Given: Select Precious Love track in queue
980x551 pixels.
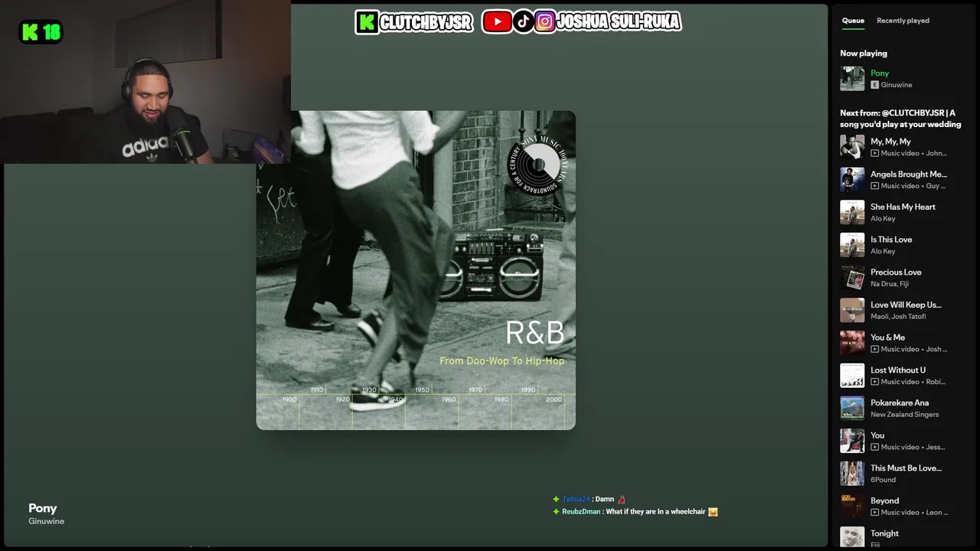Looking at the screenshot, I should [896, 272].
